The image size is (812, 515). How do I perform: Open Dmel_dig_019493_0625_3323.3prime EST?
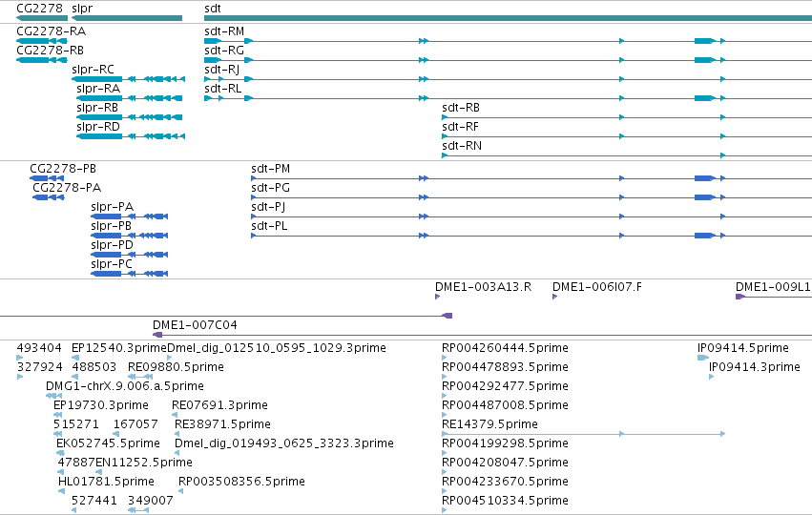click(x=284, y=443)
